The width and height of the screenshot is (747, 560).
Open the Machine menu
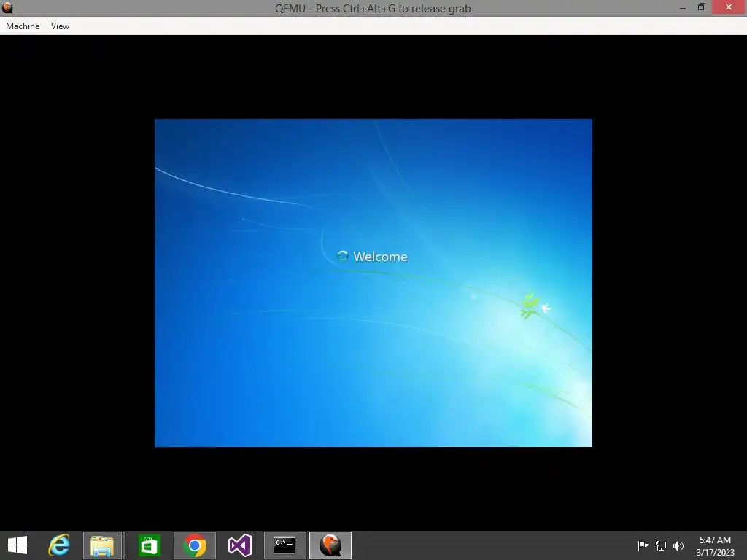pos(23,26)
